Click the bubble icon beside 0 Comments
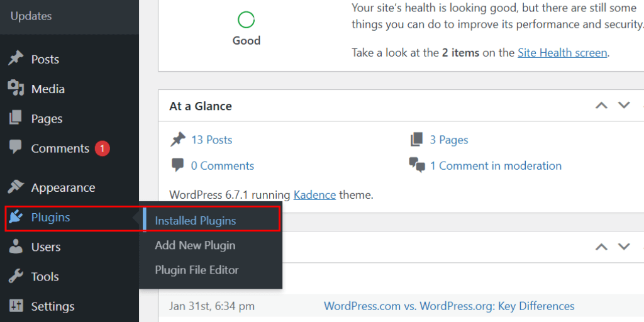The width and height of the screenshot is (644, 322). coord(178,165)
